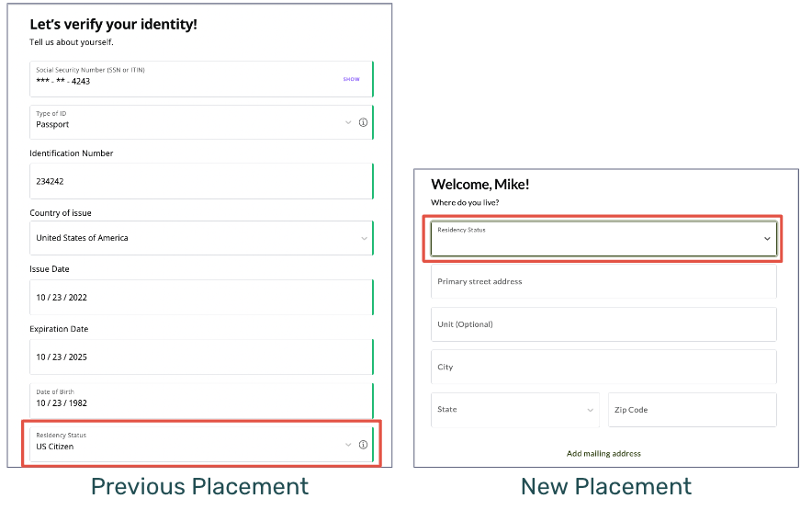Click the info icon beside Type of ID

(363, 122)
